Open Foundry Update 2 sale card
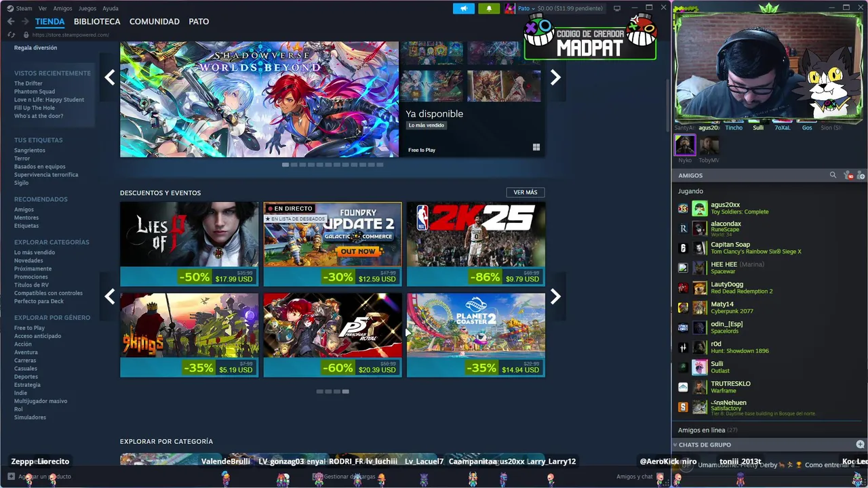The height and width of the screenshot is (488, 868). click(332, 244)
